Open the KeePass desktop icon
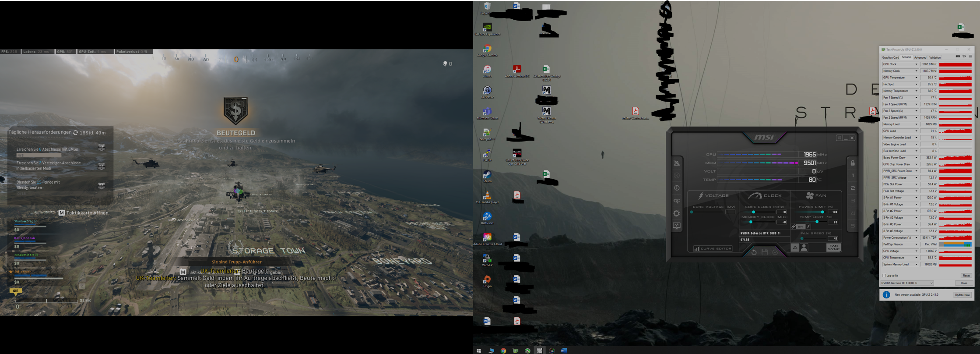 point(487,92)
